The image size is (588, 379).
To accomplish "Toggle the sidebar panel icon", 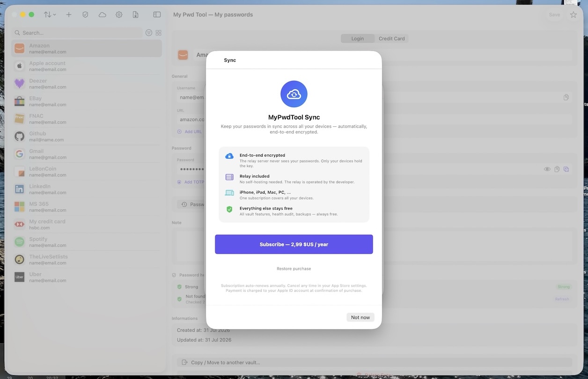I will click(157, 15).
